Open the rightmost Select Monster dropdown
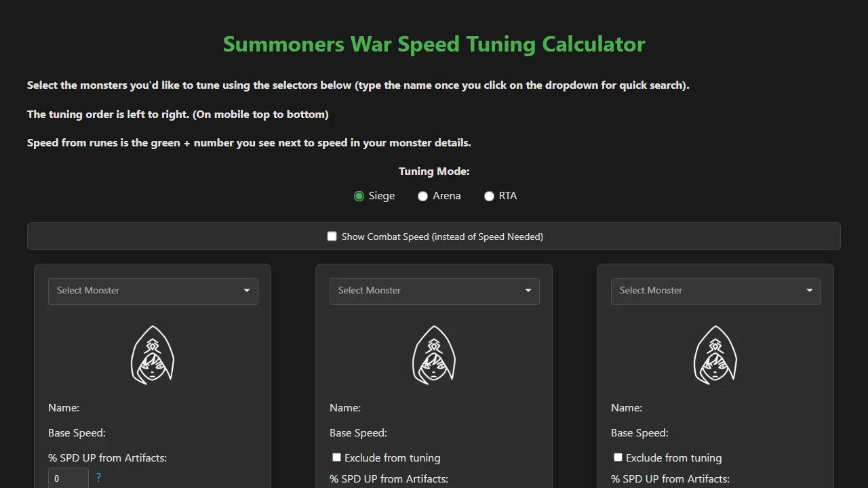The image size is (868, 488). click(705, 291)
